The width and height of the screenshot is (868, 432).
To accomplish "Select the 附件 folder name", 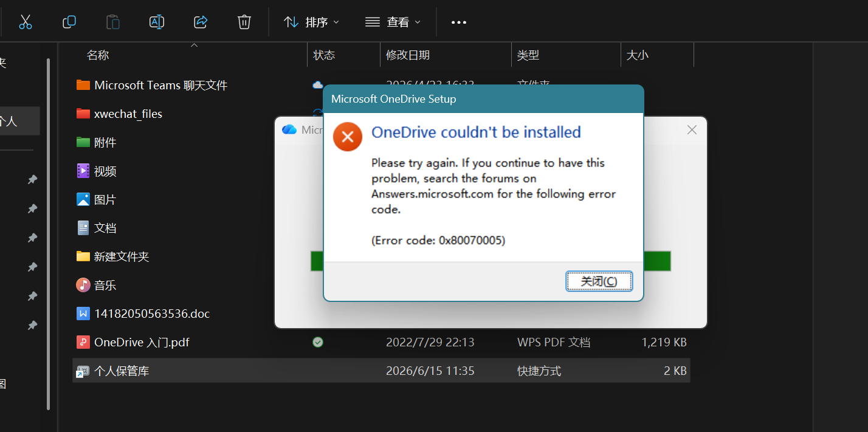I will coord(105,143).
